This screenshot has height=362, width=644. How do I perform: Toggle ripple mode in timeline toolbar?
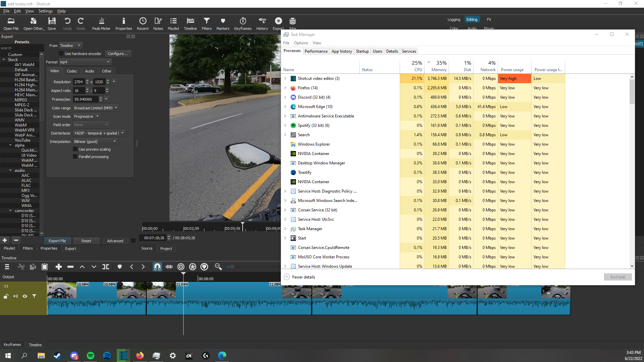point(181,267)
